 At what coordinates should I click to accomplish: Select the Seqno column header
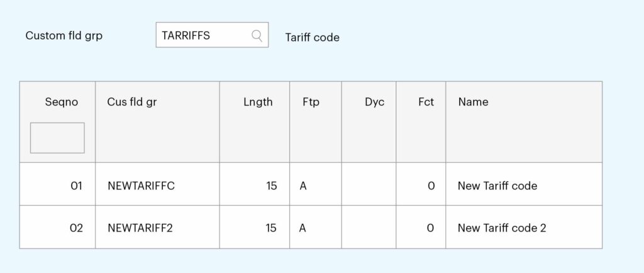[61, 102]
